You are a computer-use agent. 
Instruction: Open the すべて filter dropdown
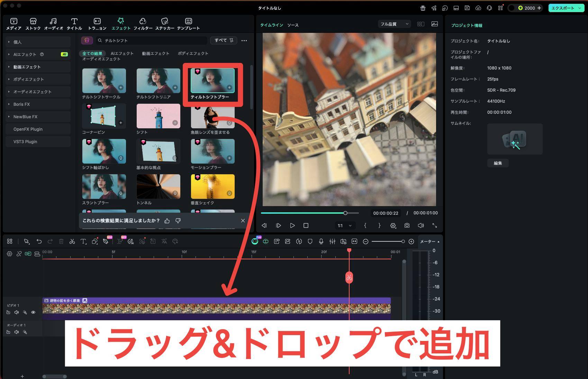pos(224,40)
